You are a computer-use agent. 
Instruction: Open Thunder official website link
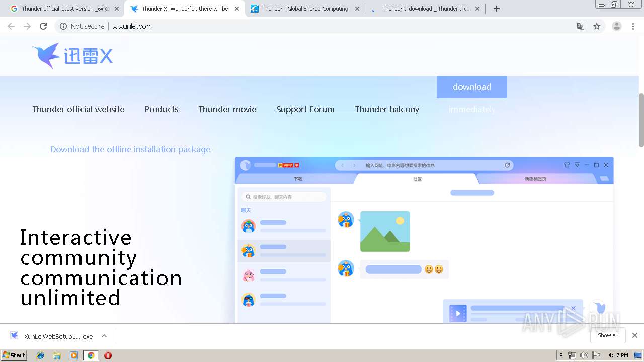[x=78, y=109]
